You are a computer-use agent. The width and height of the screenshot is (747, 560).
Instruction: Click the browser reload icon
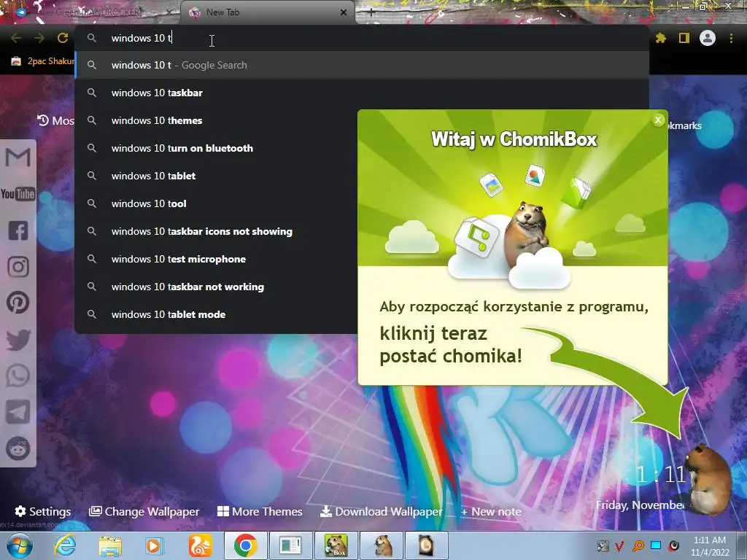63,38
